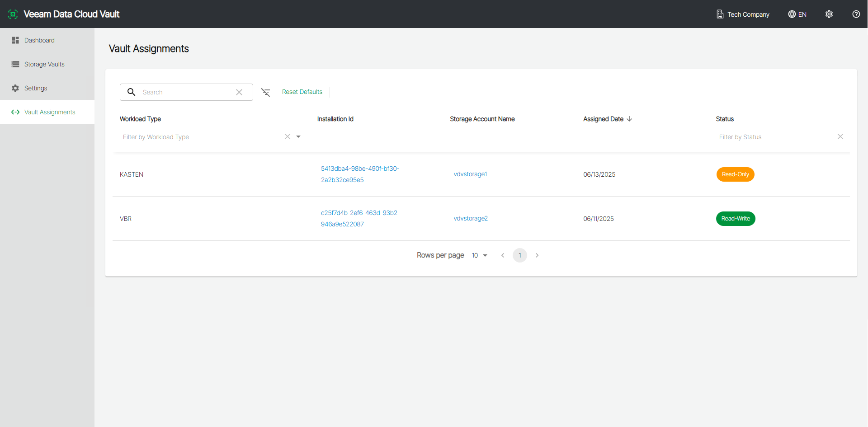Image resolution: width=868 pixels, height=427 pixels.
Task: Go to previous page arrow
Action: pyautogui.click(x=503, y=255)
